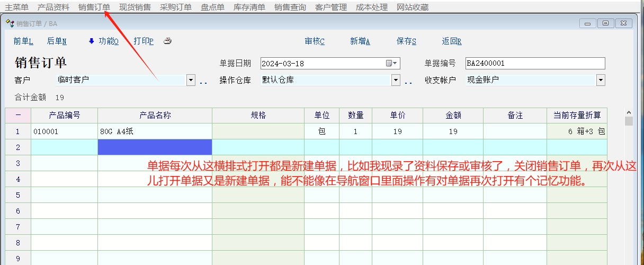The image size is (644, 265).
Task: Click the 销售订单 window title icon
Action: click(x=9, y=23)
